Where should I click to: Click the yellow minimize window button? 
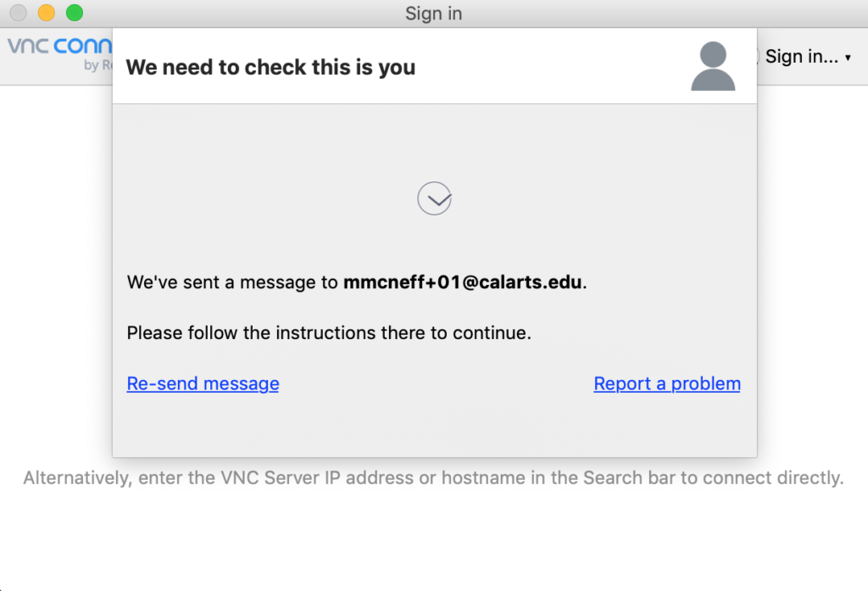click(47, 13)
